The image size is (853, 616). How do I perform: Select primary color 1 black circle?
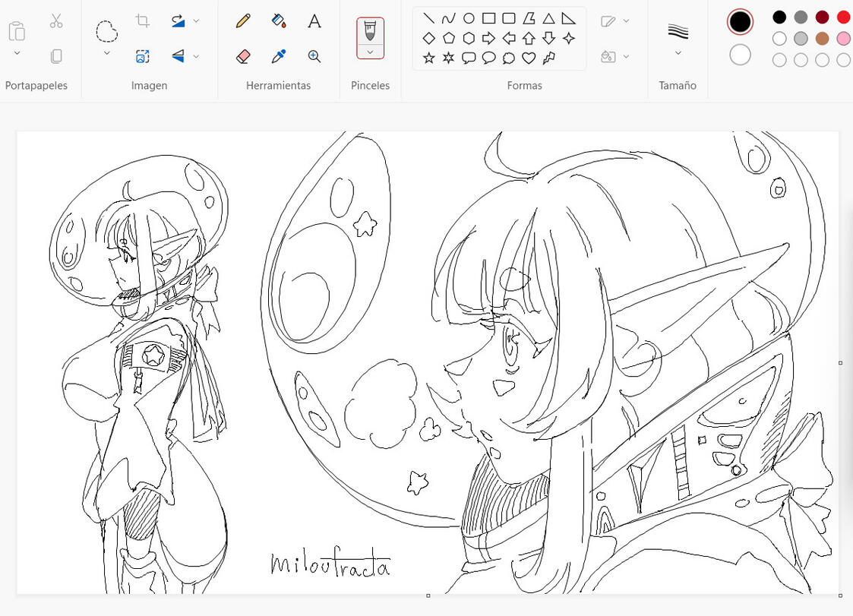coord(740,22)
